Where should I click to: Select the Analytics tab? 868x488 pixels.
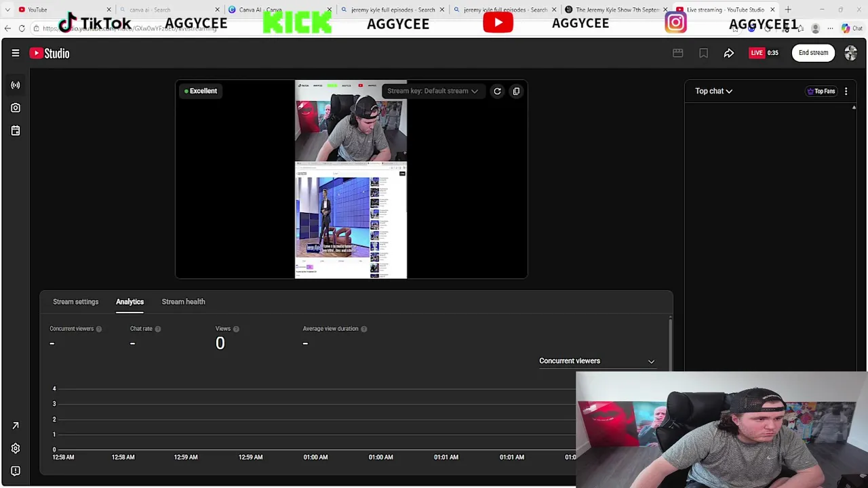coord(130,302)
